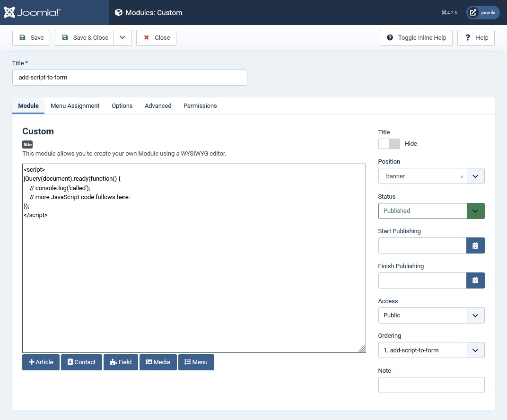Open the Finish Publishing calendar picker
Screen dimensions: 507x420
point(475,280)
